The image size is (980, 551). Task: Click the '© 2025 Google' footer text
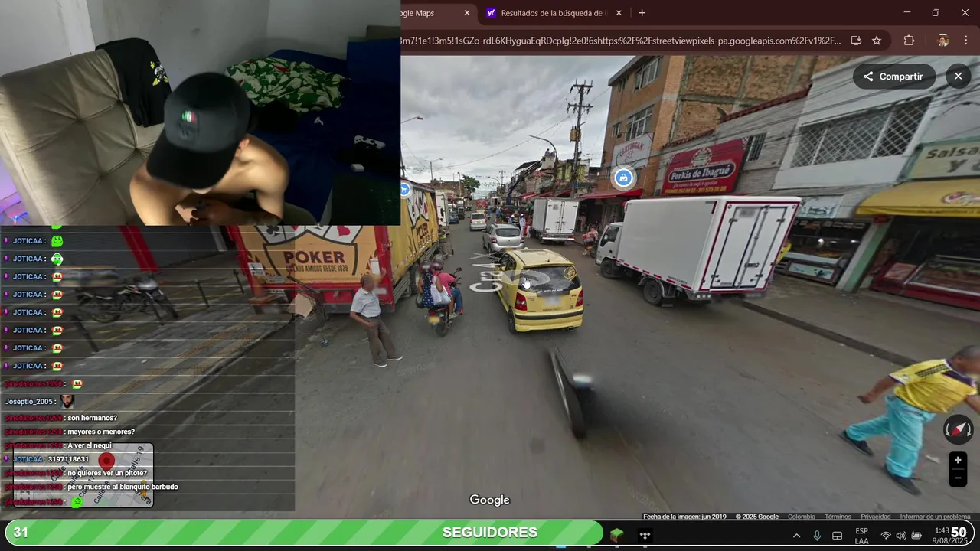pyautogui.click(x=756, y=517)
